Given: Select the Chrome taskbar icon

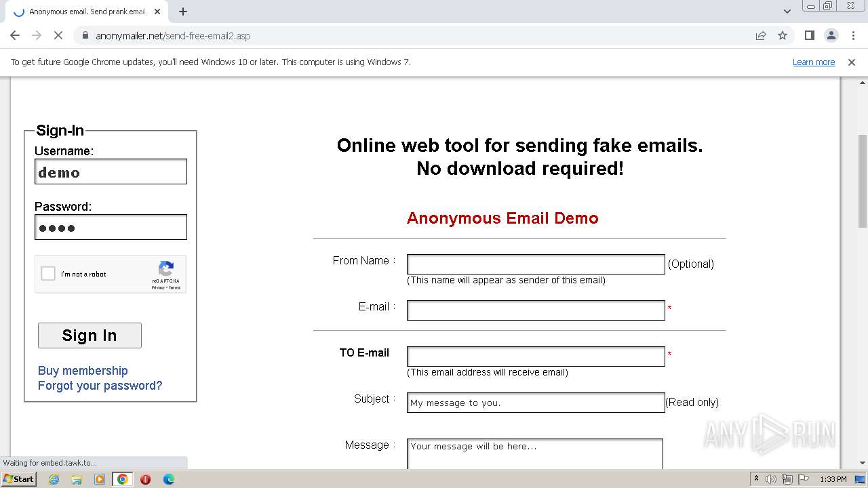Looking at the screenshot, I should (123, 479).
